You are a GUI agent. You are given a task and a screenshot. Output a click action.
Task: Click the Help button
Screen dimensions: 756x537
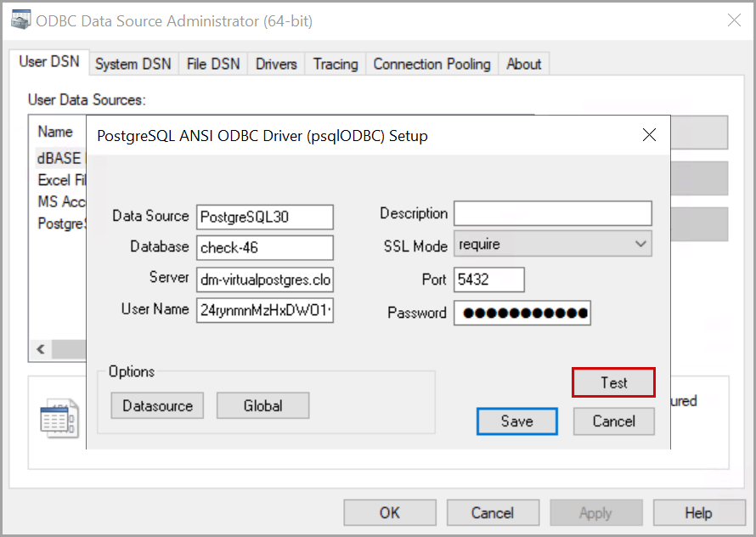pyautogui.click(x=697, y=513)
